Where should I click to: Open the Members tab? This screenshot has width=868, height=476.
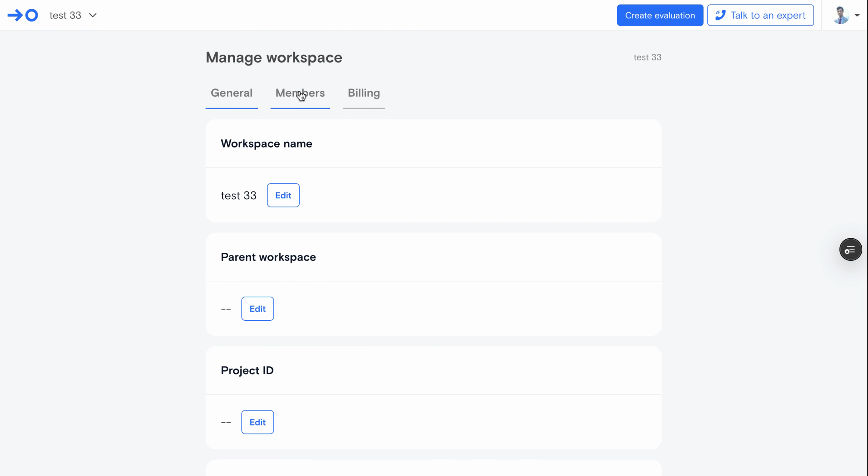300,93
